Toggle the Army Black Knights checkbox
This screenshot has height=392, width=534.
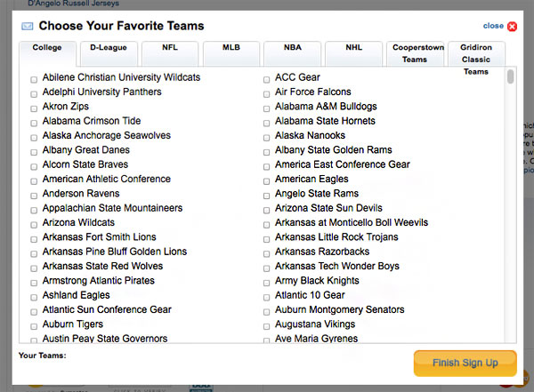(267, 282)
